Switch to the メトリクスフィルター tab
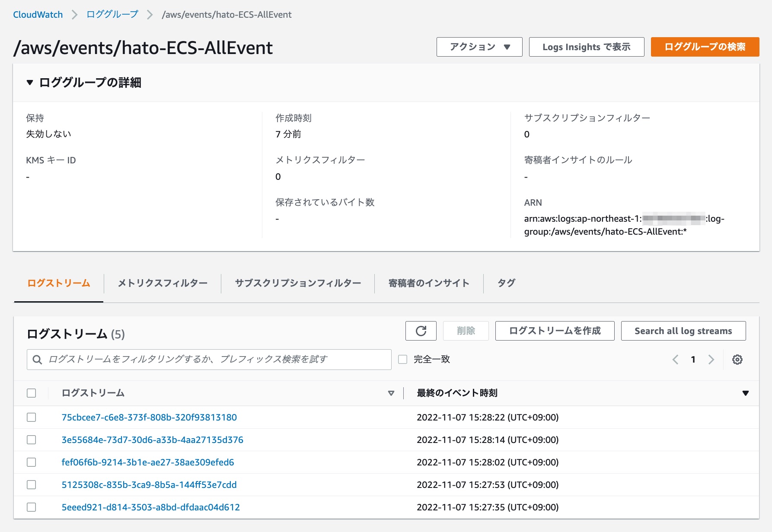The image size is (772, 532). click(162, 283)
